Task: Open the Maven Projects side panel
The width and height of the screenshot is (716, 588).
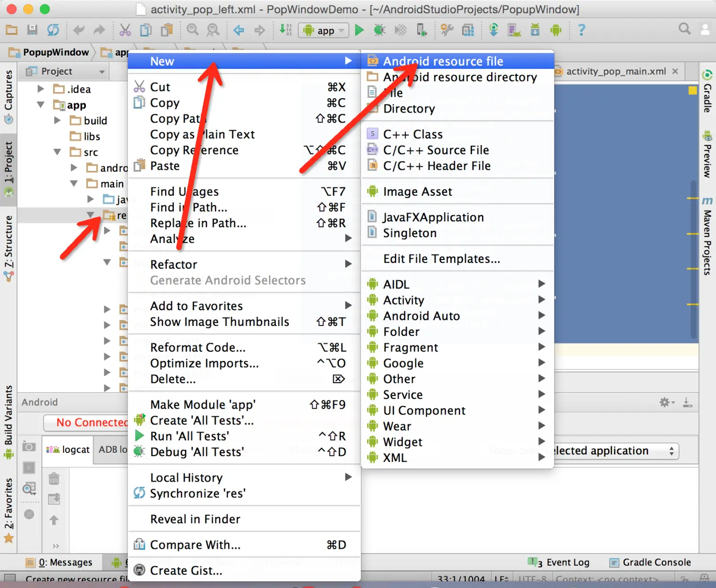Action: [707, 235]
